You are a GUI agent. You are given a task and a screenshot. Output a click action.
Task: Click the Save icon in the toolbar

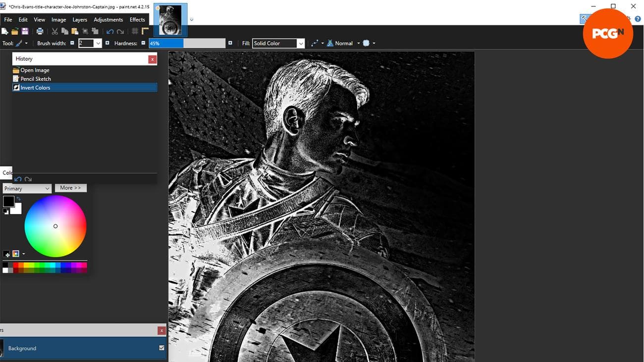(x=25, y=31)
